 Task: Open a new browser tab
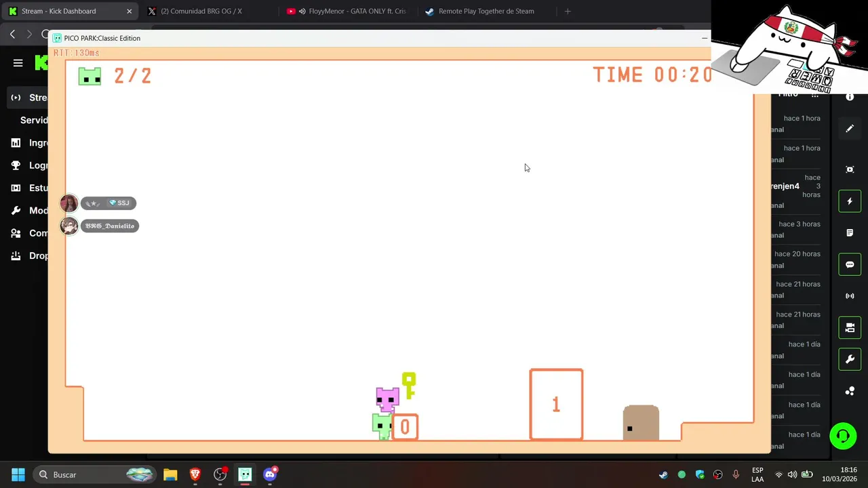point(568,11)
